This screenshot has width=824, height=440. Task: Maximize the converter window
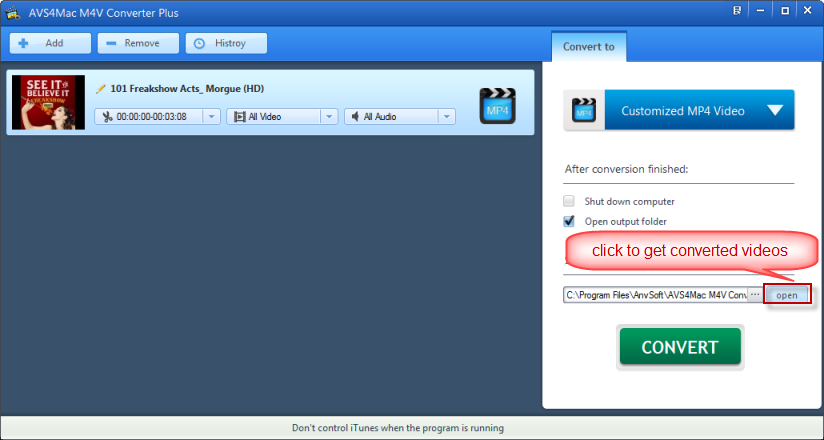[785, 11]
